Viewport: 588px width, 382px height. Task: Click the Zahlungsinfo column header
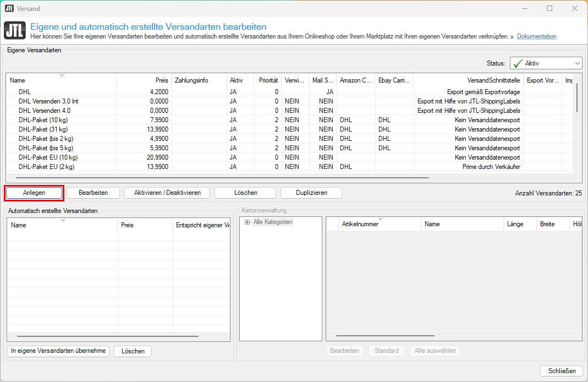click(199, 80)
